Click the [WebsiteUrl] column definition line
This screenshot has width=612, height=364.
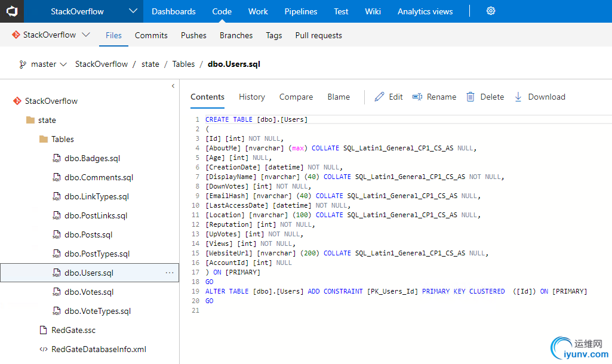pos(346,253)
